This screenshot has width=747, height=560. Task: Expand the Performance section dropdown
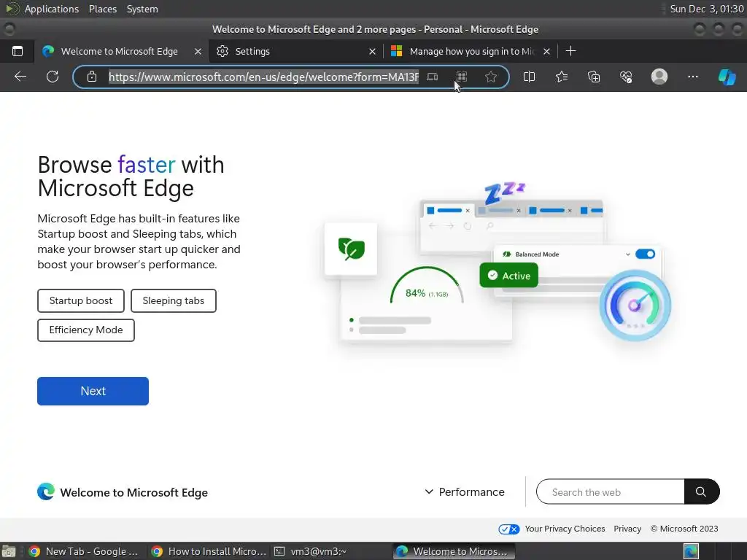tap(465, 492)
